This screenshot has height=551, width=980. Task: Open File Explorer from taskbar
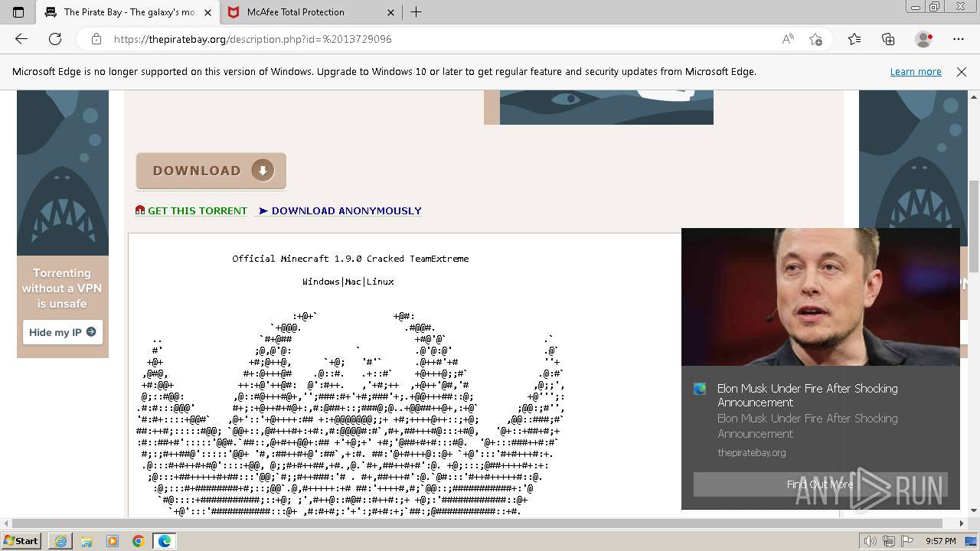click(x=87, y=541)
